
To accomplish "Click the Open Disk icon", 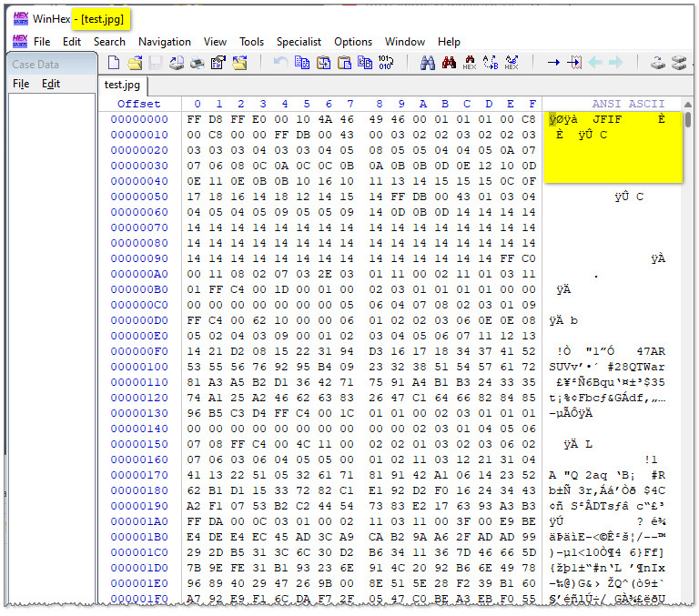I will pos(177,63).
